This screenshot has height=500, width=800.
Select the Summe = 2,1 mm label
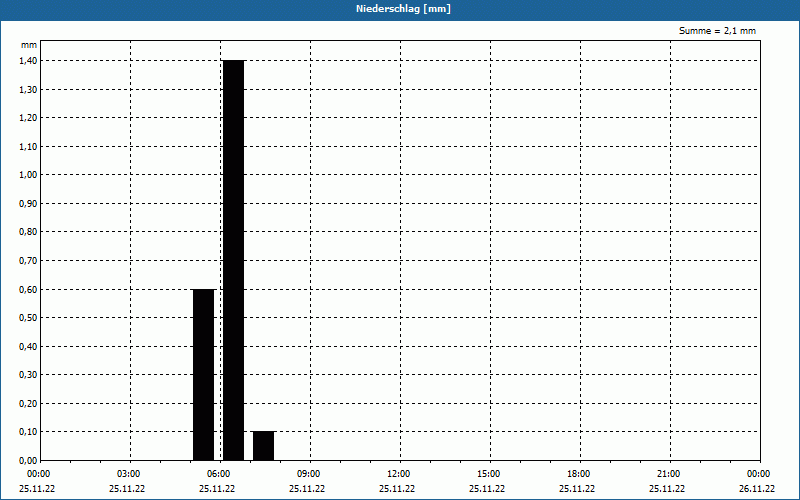point(717,31)
